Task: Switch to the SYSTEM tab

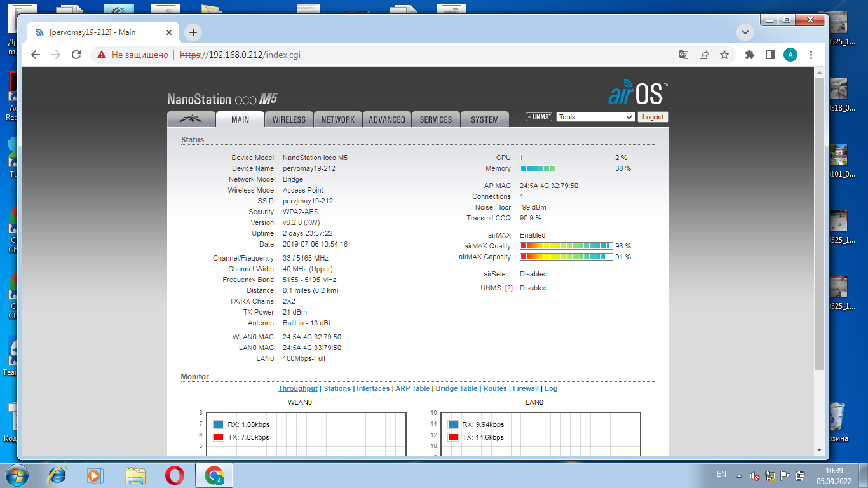Action: tap(485, 119)
